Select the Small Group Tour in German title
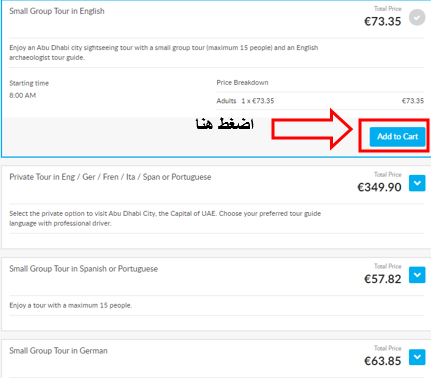The image size is (438, 390). tap(58, 351)
